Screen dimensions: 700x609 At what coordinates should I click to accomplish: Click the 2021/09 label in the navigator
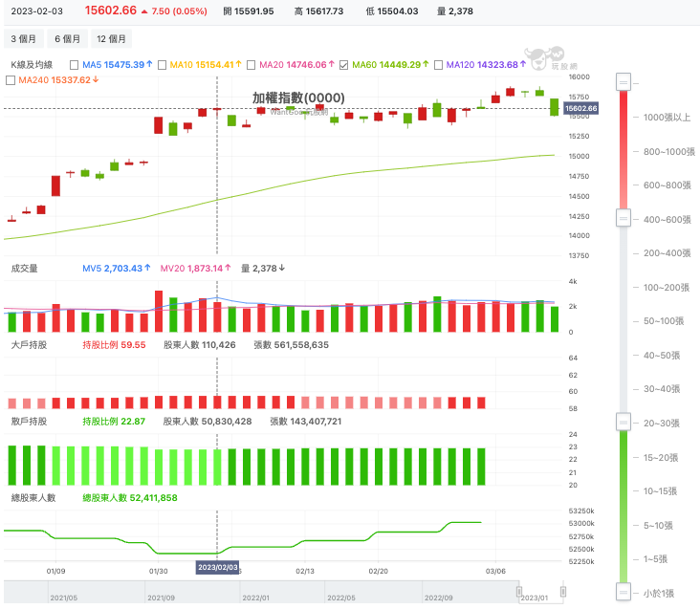[162, 598]
